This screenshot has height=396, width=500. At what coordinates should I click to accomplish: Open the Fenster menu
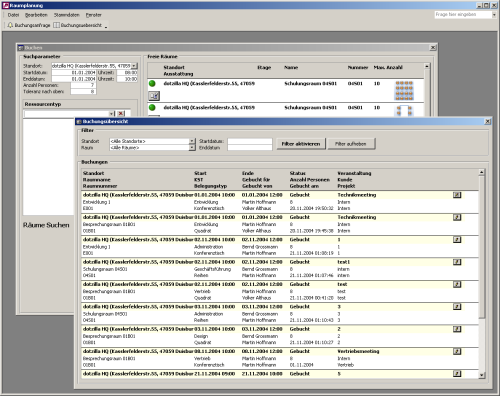pos(93,15)
